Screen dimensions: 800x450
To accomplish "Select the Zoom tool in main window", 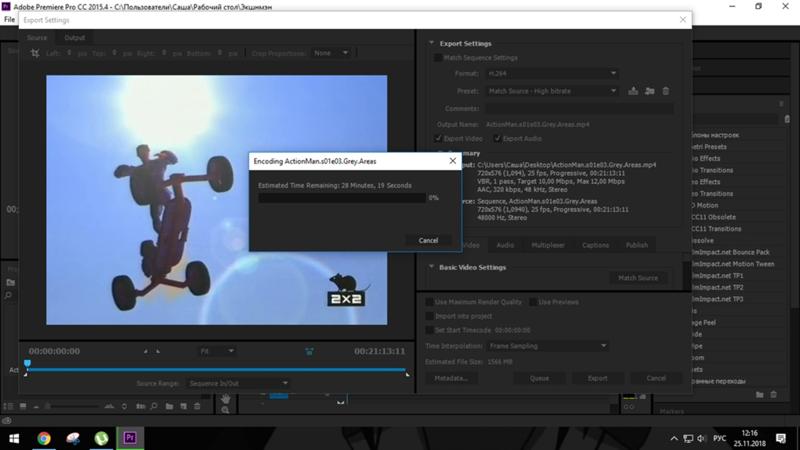I will tap(226, 410).
